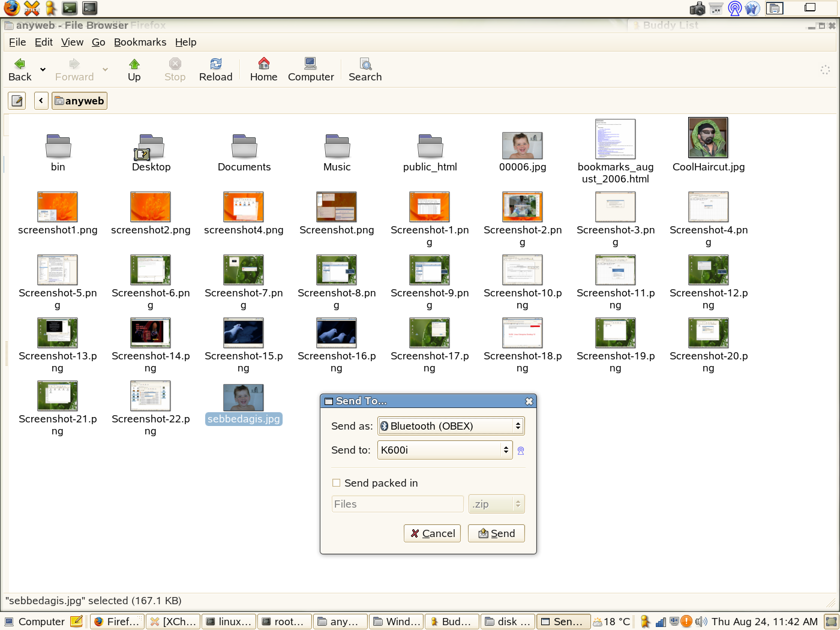Open Search from the toolbar

point(365,62)
